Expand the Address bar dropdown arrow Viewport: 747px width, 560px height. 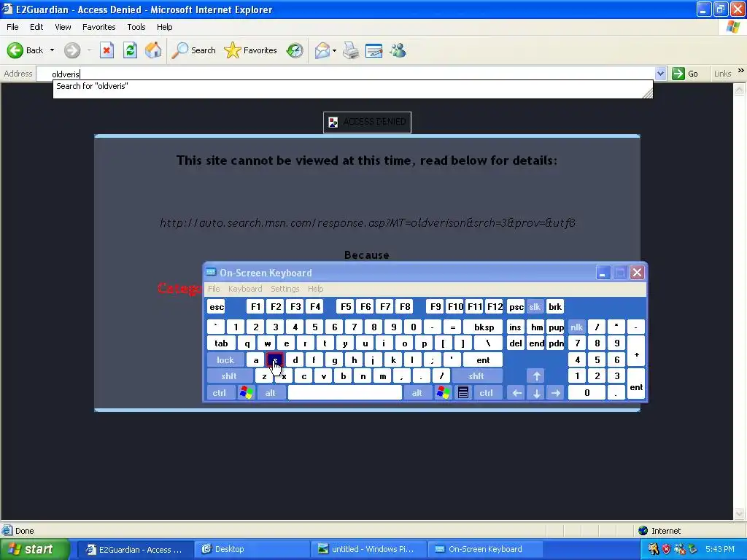tap(660, 74)
